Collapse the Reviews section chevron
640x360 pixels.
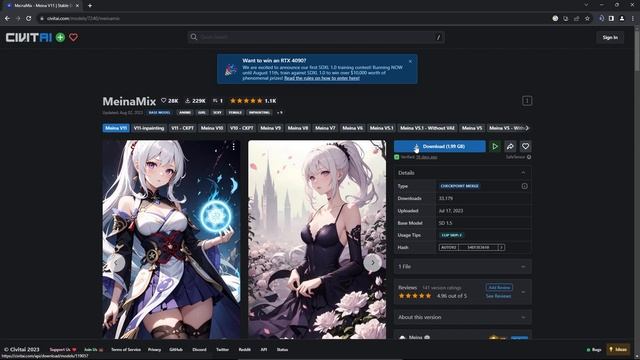point(523,292)
